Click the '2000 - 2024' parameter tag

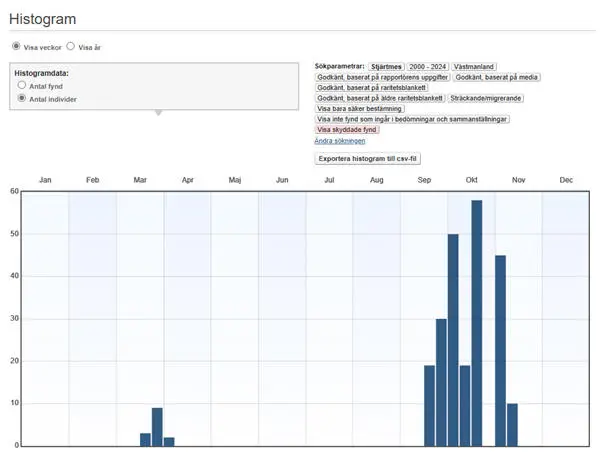pos(427,67)
